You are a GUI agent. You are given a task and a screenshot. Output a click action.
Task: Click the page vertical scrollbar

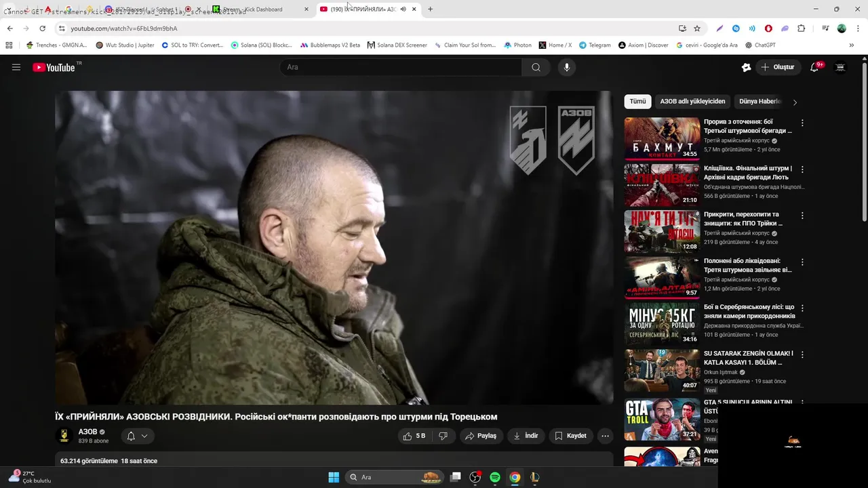(864, 142)
